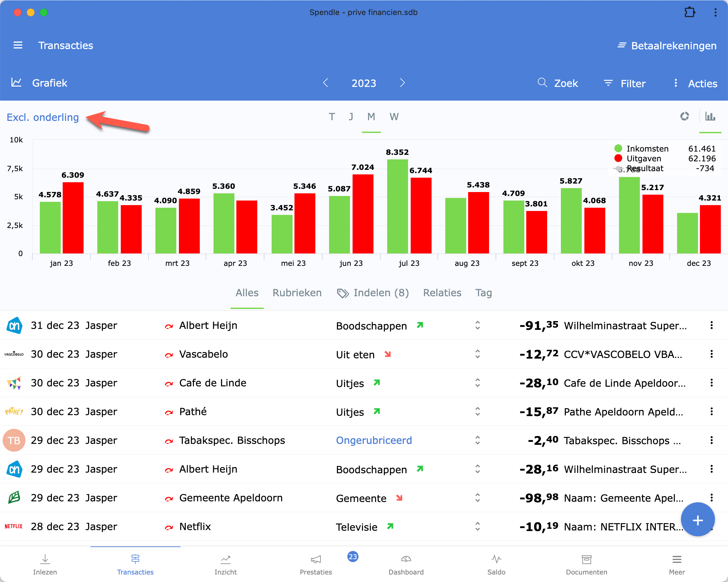Select the W weekly period option

tap(394, 117)
